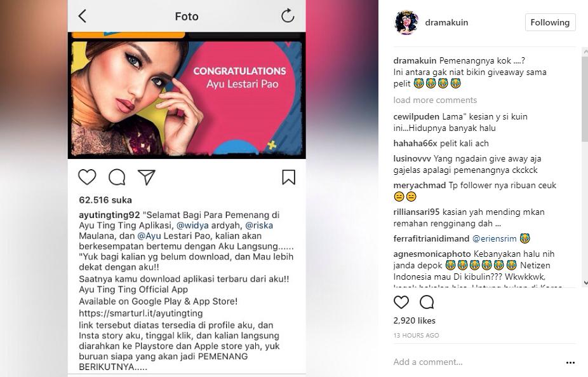Click scroll-down arrow of comments scrollbar
Screen dimensions: 588x377
[585, 283]
